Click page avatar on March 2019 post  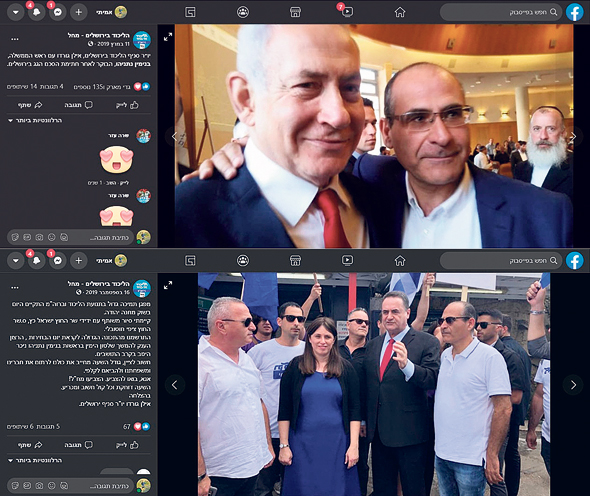(142, 40)
